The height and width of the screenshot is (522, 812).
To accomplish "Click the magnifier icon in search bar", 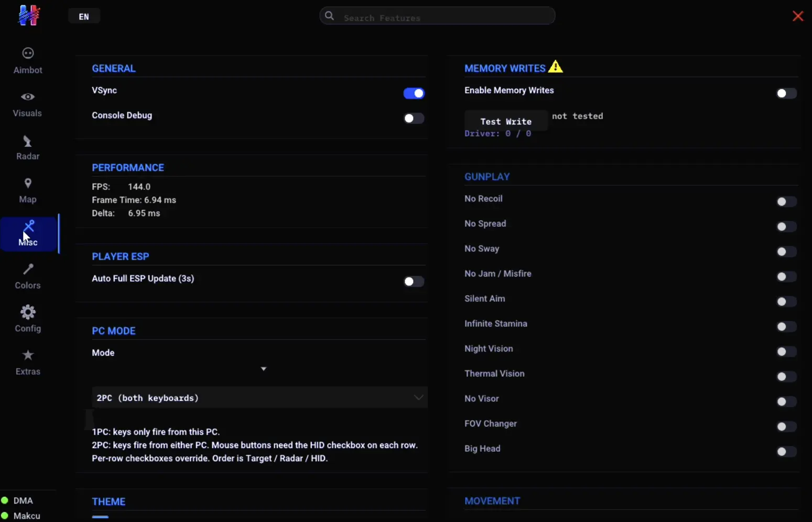I will click(329, 16).
